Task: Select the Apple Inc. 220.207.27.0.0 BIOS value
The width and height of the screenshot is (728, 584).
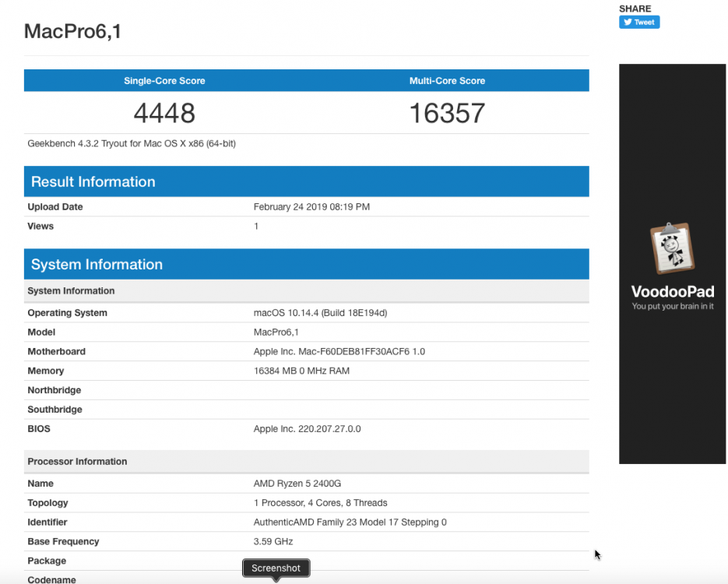Action: tap(308, 428)
